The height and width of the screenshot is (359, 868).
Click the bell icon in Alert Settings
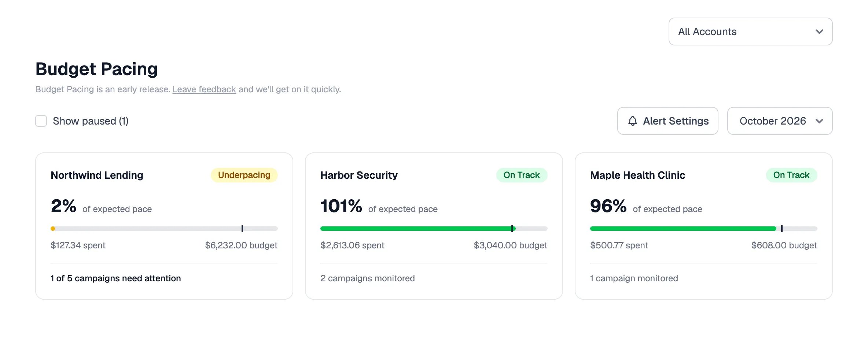click(633, 121)
